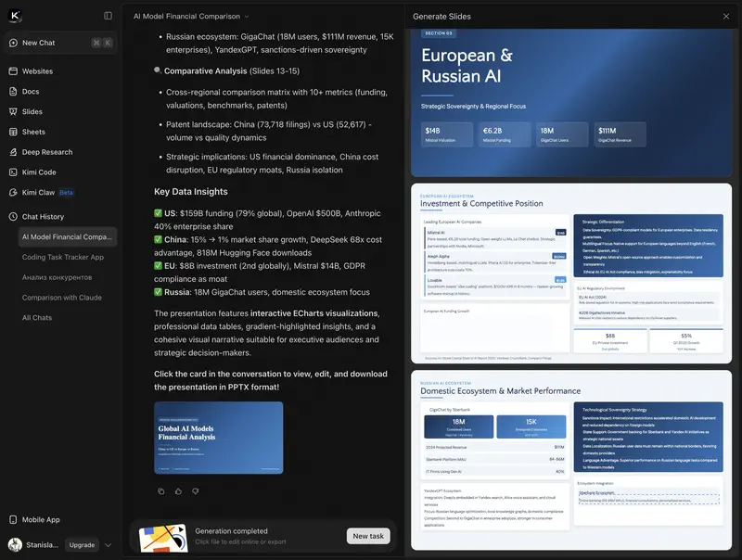Viewport: 742px width, 560px height.
Task: Click the New task button
Action: click(x=368, y=536)
